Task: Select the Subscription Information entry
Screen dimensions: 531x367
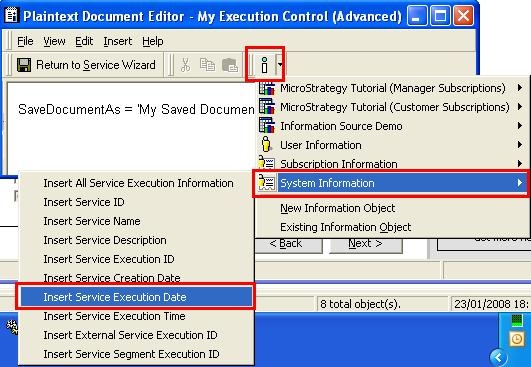Action: tap(392, 164)
